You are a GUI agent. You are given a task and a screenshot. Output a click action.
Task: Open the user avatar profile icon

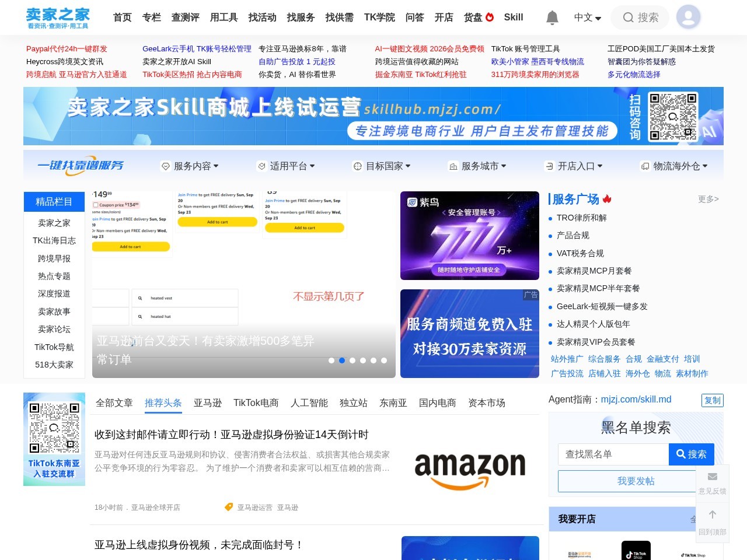click(x=688, y=17)
